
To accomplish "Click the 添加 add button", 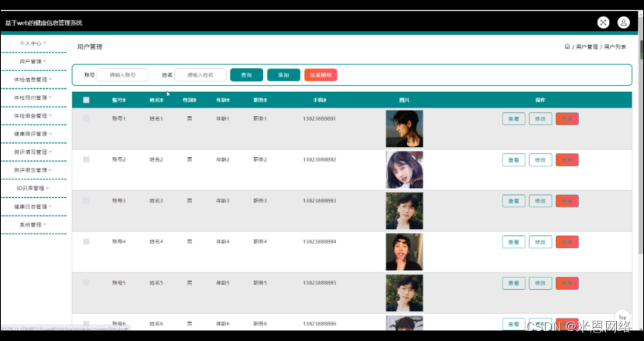I will click(x=283, y=75).
